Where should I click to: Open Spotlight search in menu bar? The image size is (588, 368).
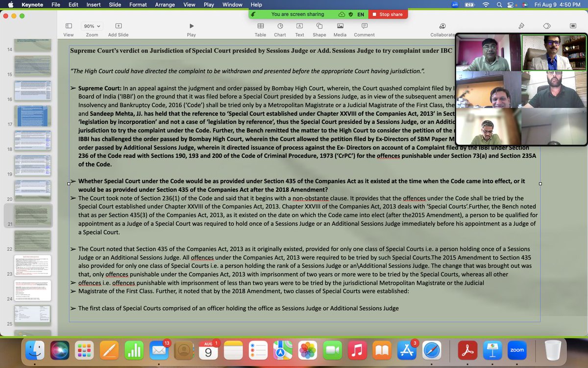[x=500, y=4]
